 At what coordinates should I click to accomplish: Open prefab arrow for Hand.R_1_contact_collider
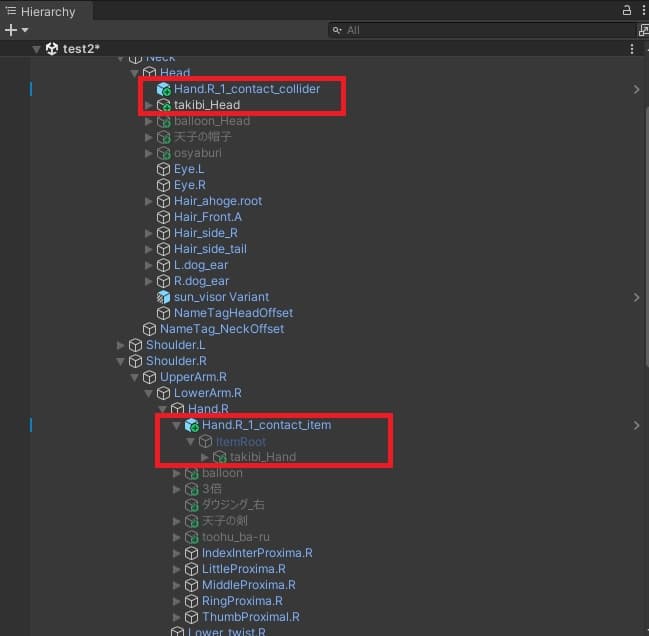coord(636,89)
